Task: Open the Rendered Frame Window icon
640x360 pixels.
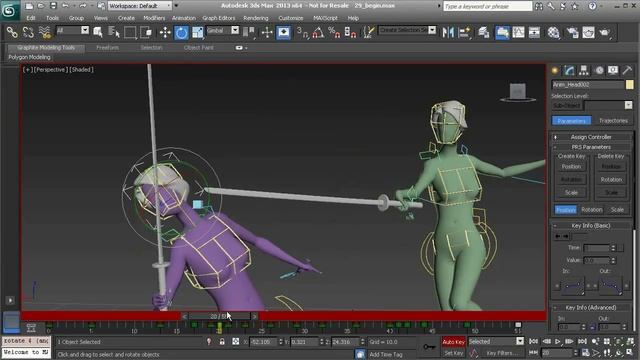Action: coord(588,32)
